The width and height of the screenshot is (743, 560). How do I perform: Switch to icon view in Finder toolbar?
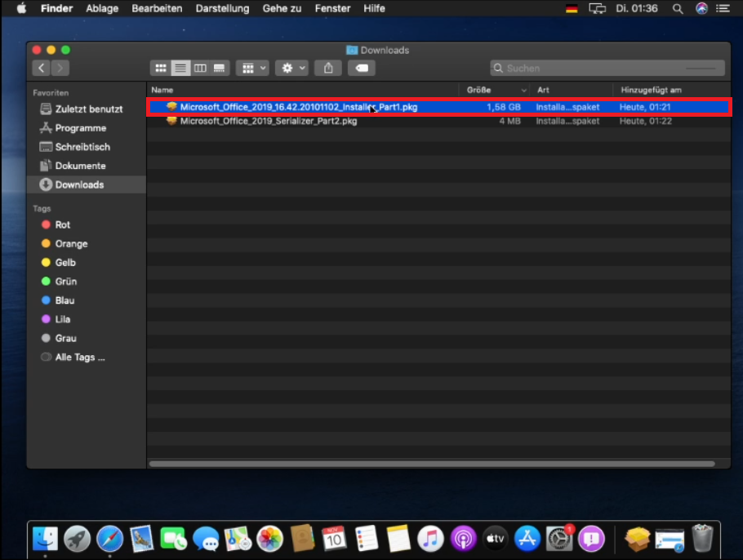(x=161, y=69)
